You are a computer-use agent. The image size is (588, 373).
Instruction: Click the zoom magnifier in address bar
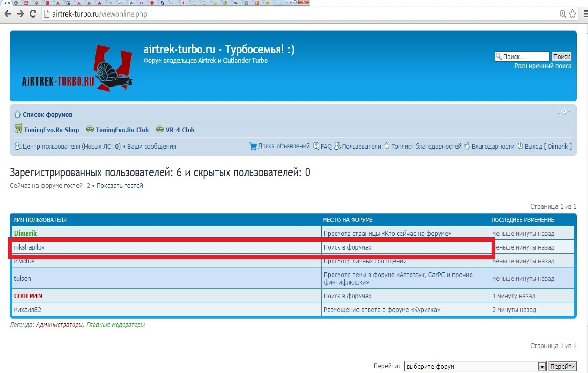pos(563,14)
